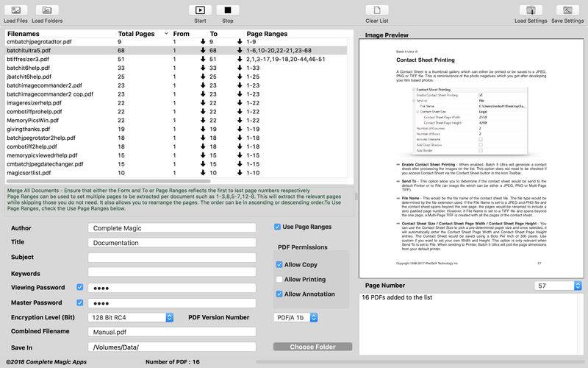588x368 pixels.
Task: Click To down arrow for batchitultra5.pdf
Action: coord(240,50)
